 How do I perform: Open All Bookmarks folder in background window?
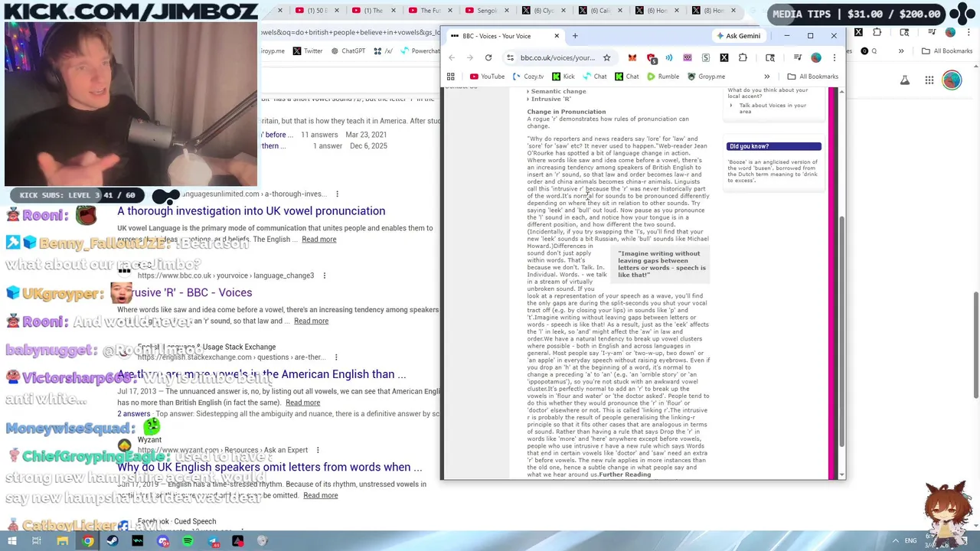(x=946, y=51)
